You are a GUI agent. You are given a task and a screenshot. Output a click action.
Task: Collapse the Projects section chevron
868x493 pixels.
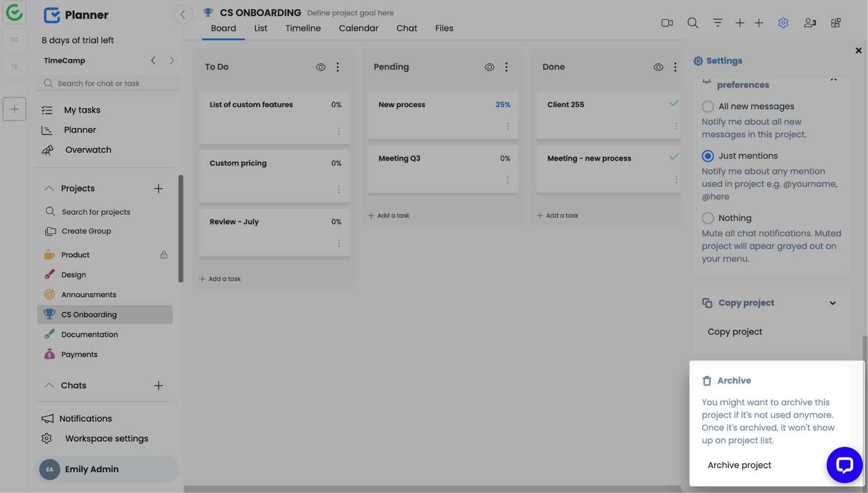(49, 188)
